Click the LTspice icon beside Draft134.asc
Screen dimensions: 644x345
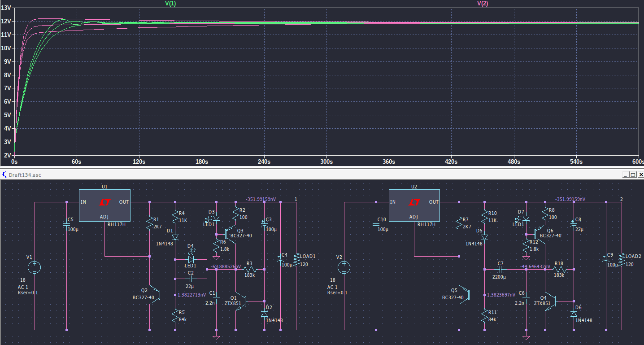pos(4,175)
